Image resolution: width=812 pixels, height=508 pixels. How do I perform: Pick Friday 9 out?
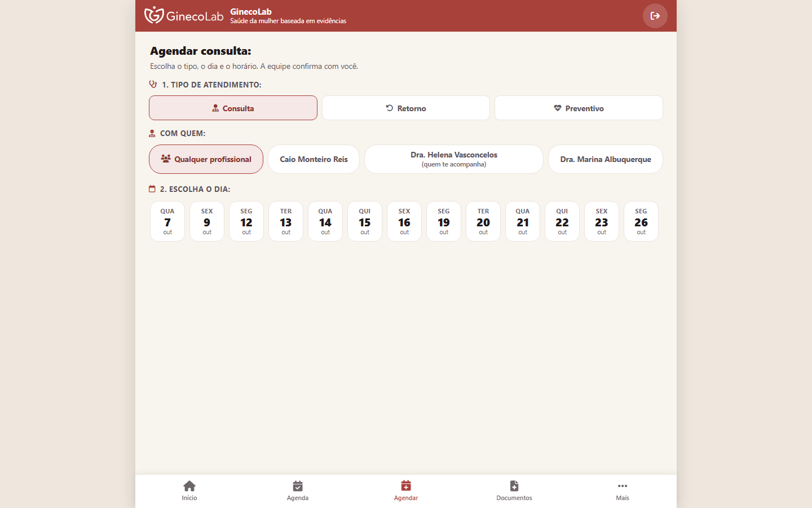click(207, 221)
